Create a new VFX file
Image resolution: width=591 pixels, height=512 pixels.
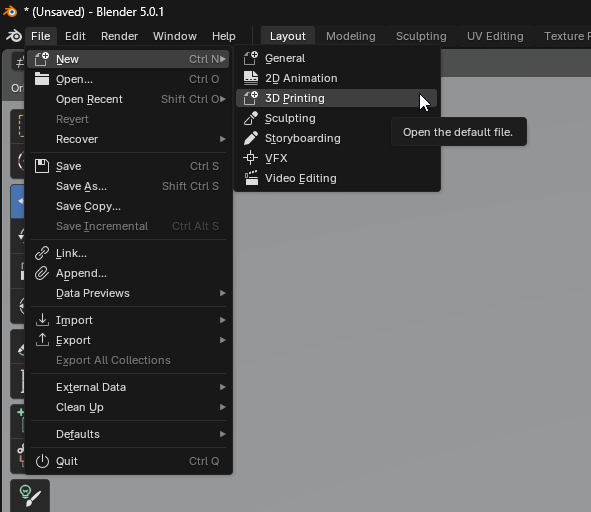click(x=337, y=158)
